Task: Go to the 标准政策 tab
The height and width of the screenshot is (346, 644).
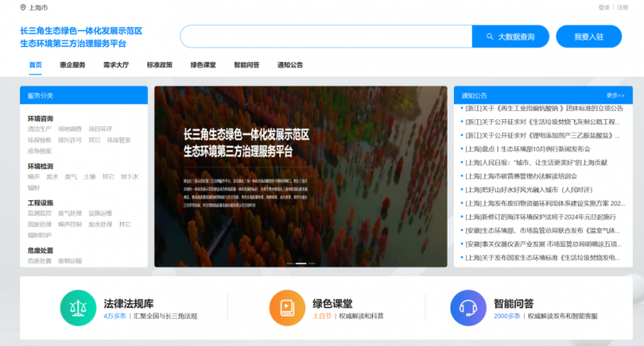Action: pyautogui.click(x=159, y=64)
